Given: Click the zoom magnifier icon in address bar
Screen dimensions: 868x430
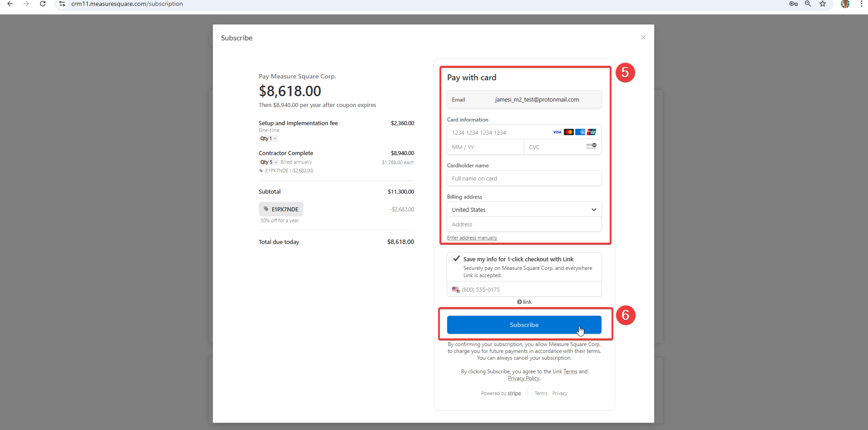Looking at the screenshot, I should [x=808, y=4].
